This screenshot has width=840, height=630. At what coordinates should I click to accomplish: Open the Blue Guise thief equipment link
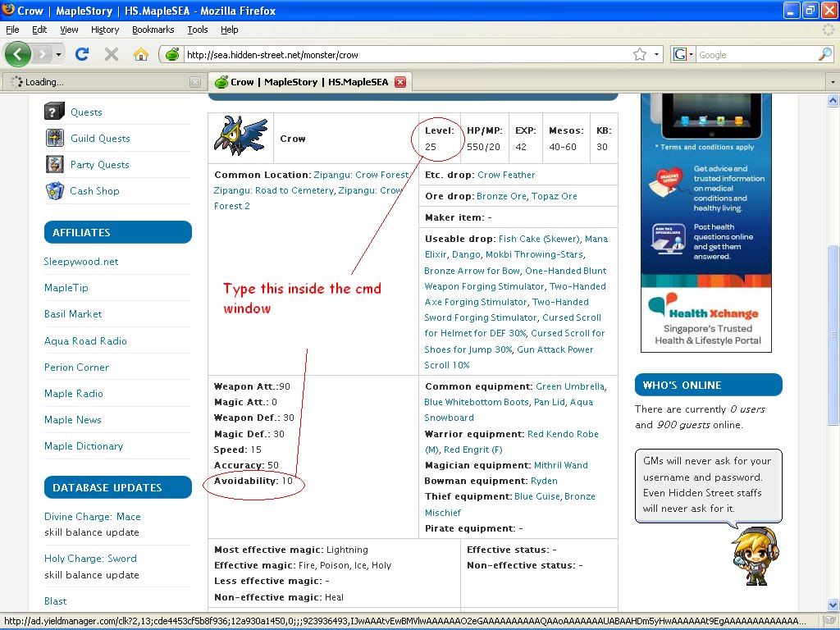click(537, 496)
